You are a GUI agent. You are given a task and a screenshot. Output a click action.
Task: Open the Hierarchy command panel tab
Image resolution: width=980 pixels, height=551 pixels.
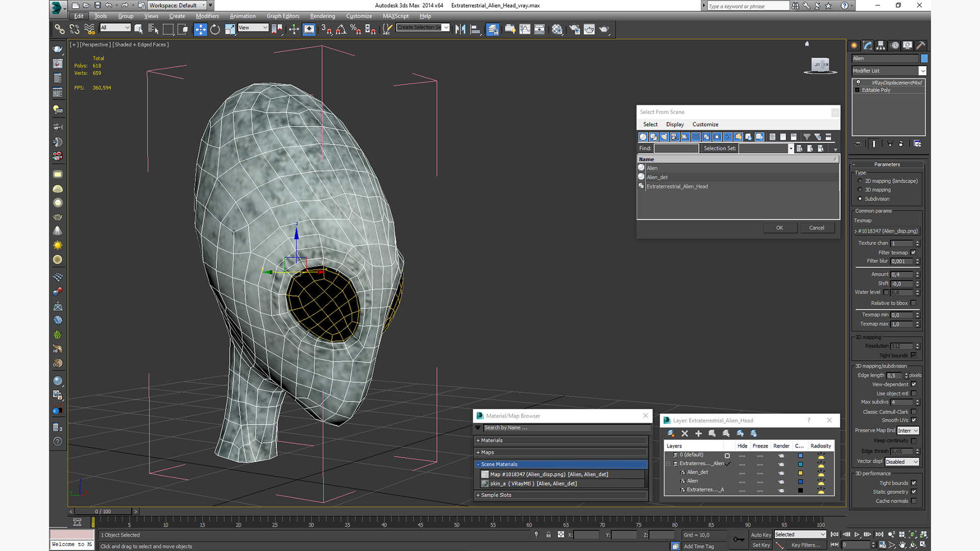coord(880,45)
